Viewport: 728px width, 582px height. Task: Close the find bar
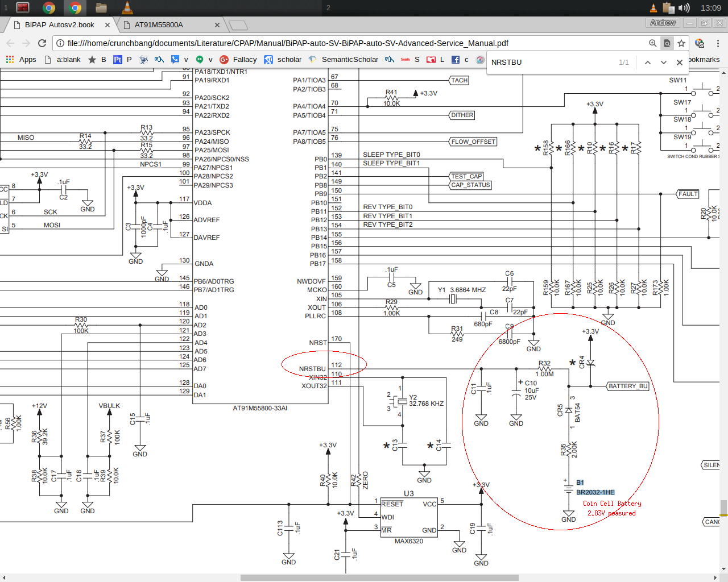point(679,63)
